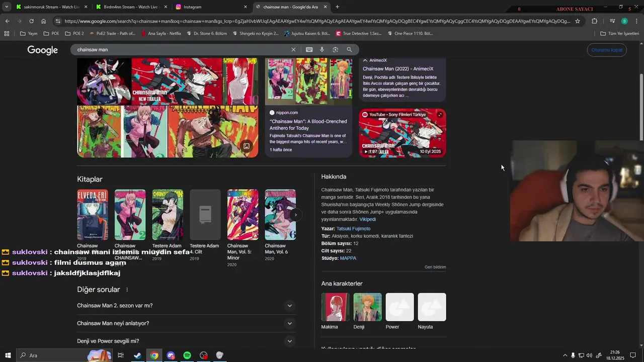Open the notification center in the tray

633,355
